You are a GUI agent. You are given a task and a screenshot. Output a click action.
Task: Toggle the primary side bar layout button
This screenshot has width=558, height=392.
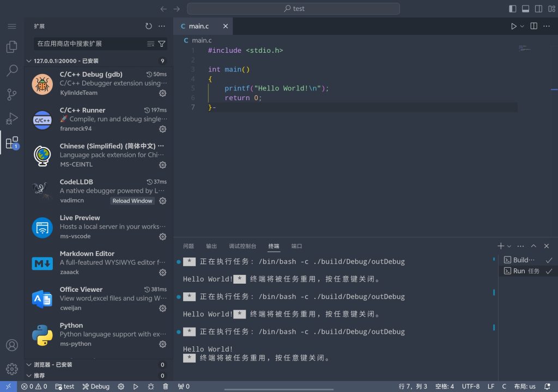[x=512, y=9]
